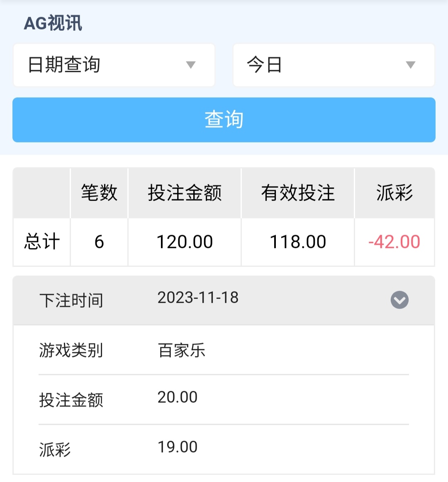The width and height of the screenshot is (448, 482).
Task: Click the bet count value 6
Action: click(99, 242)
